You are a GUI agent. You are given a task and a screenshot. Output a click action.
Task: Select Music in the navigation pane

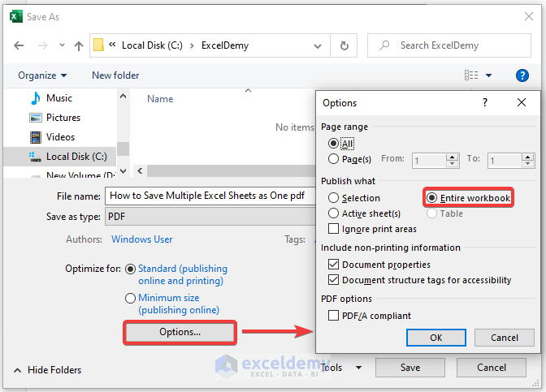[x=59, y=98]
